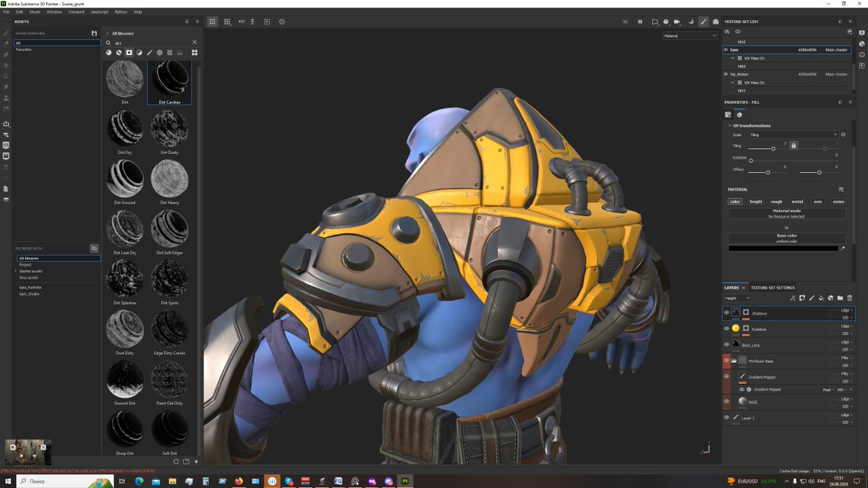868x488 pixels.
Task: Toggle the Tiling lock button
Action: 793,146
